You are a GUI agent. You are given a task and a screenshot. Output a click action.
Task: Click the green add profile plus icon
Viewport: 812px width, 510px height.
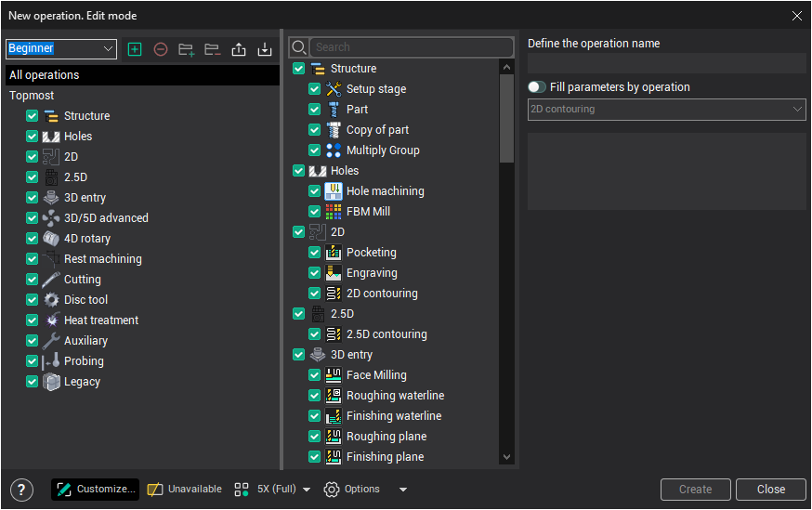tap(135, 49)
